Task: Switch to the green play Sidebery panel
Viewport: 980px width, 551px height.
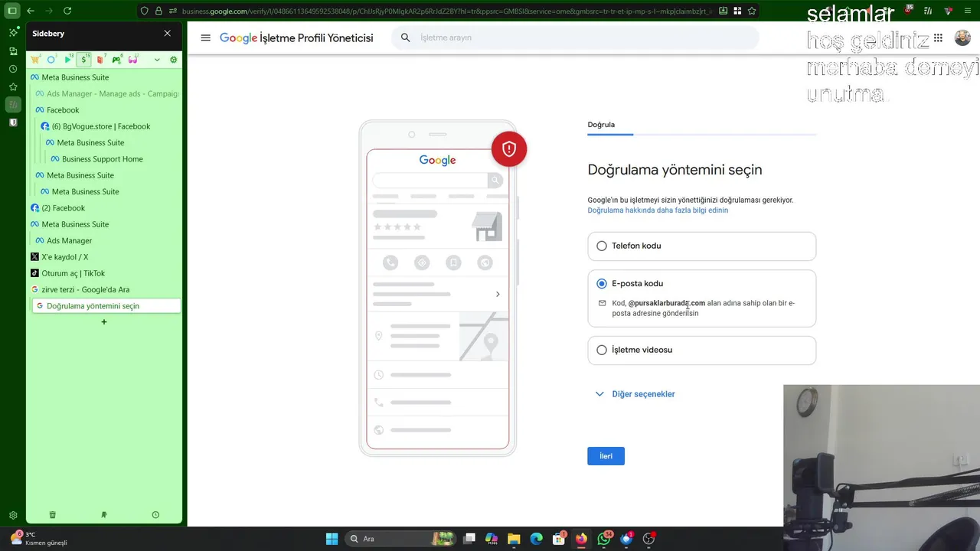Action: [68, 60]
